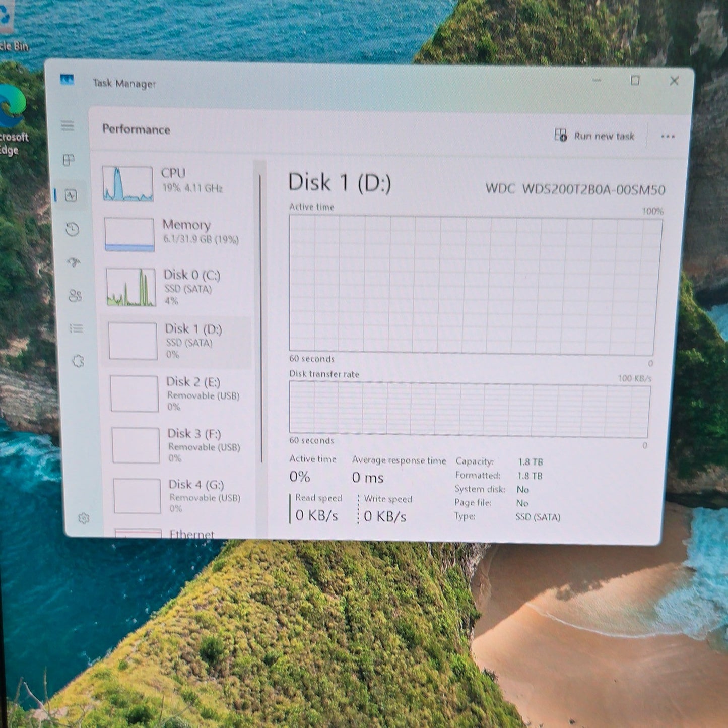This screenshot has height=728, width=728.
Task: Open the Details list page icon
Action: [x=77, y=329]
